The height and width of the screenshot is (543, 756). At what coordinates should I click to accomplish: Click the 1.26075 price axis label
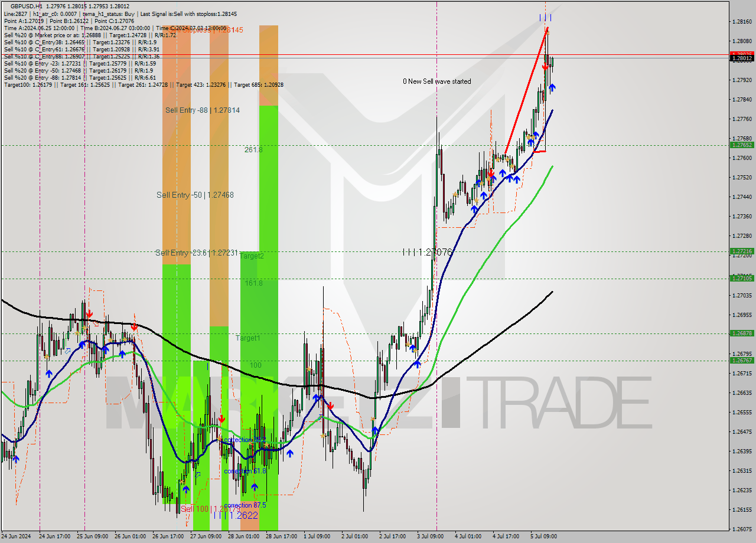[742, 529]
